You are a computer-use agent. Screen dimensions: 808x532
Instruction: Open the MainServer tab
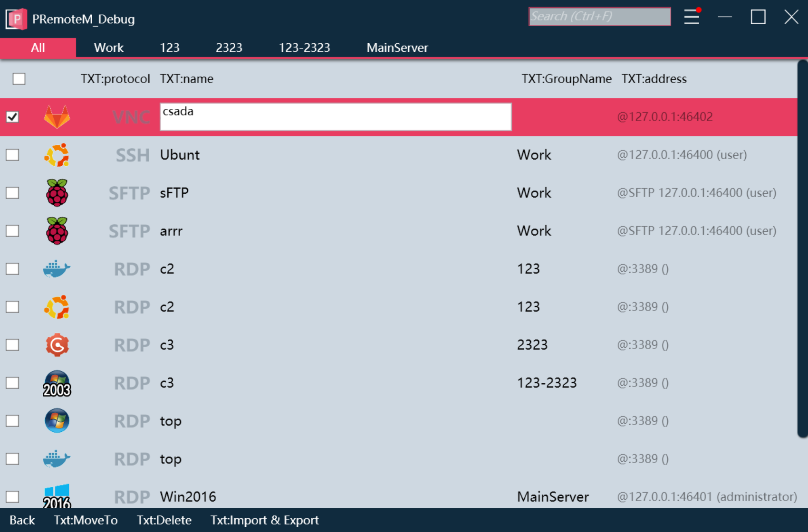pos(398,47)
